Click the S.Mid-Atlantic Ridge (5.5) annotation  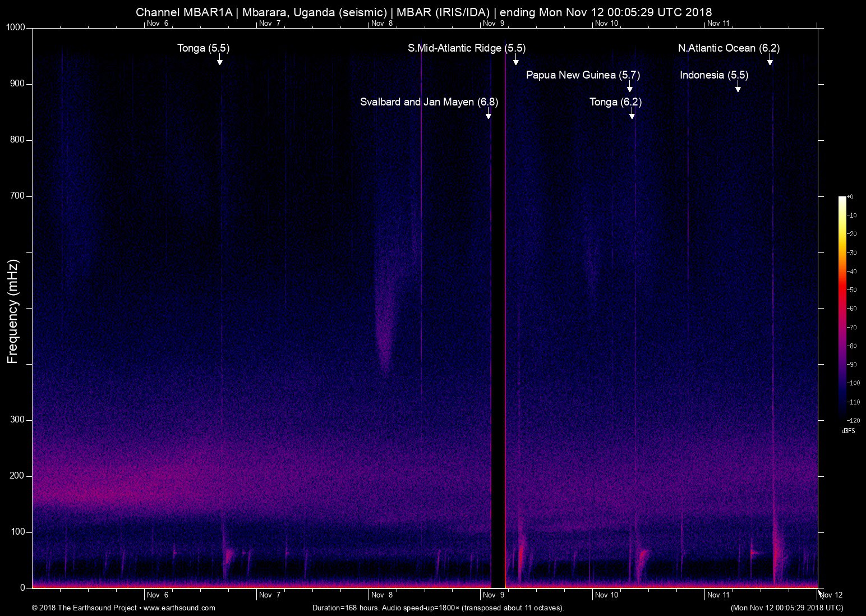pyautogui.click(x=467, y=48)
